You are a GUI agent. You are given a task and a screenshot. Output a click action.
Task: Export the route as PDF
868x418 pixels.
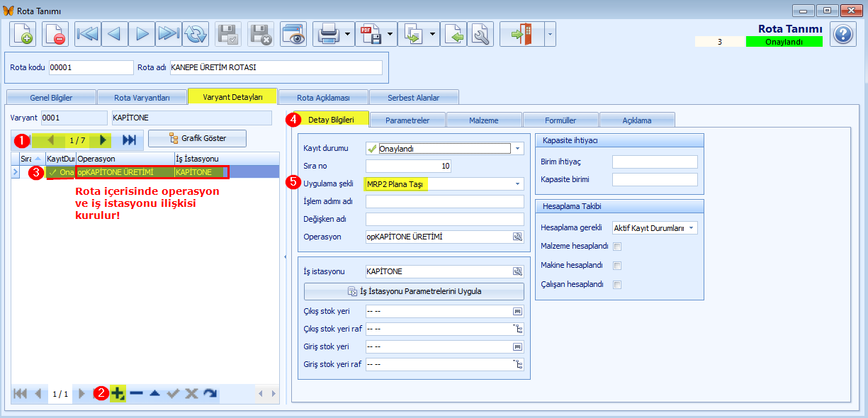(x=371, y=34)
